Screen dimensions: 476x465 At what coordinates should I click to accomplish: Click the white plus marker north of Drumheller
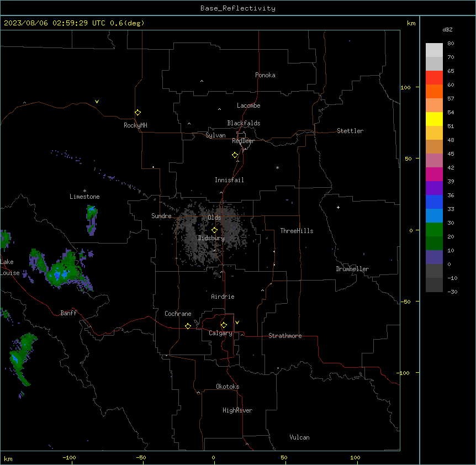(x=338, y=207)
